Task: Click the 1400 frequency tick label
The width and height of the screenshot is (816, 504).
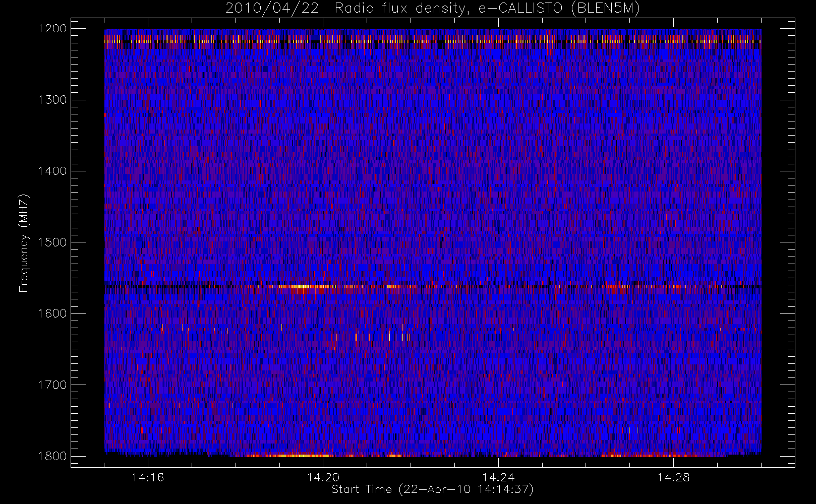Action: coord(52,171)
